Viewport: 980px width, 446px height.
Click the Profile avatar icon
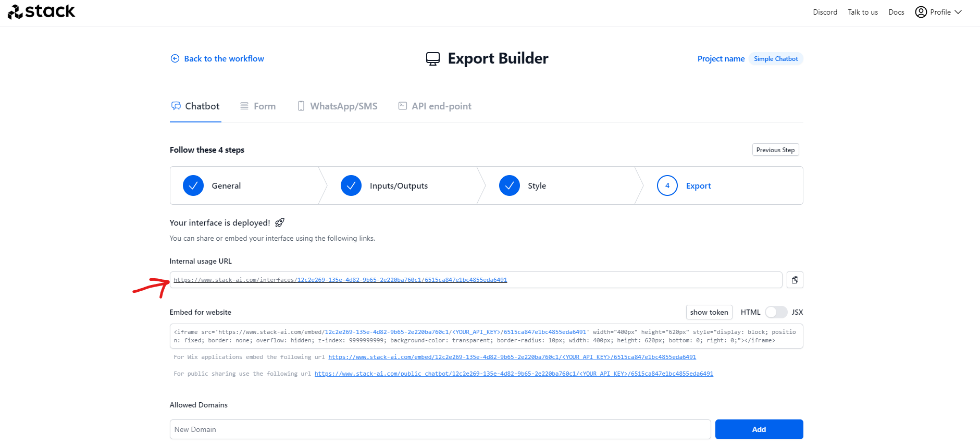pos(921,12)
